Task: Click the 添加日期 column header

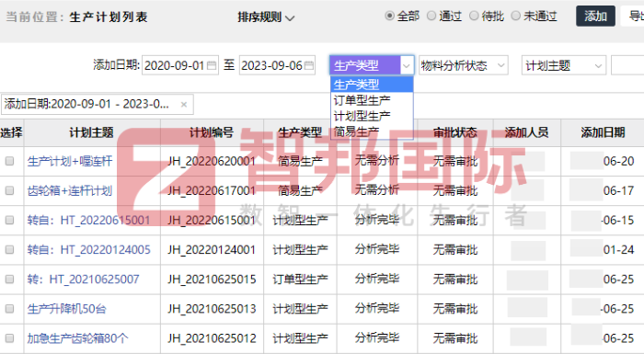Action: click(603, 132)
